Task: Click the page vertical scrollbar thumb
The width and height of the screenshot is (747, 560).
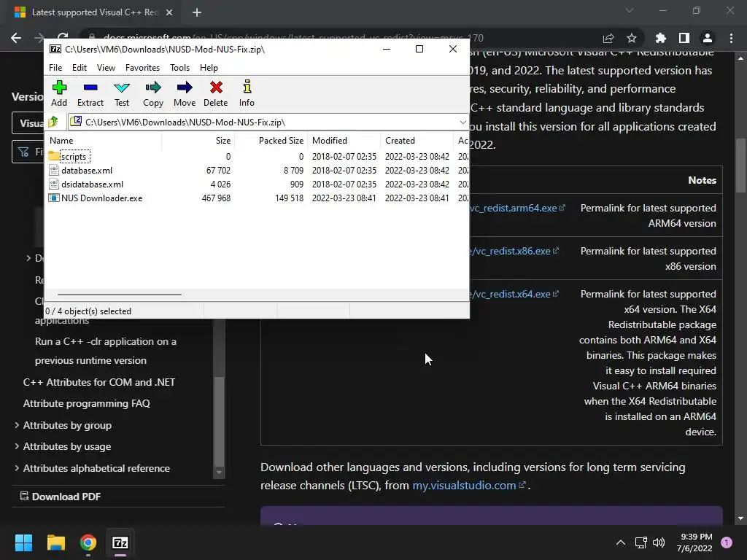Action: click(740, 166)
